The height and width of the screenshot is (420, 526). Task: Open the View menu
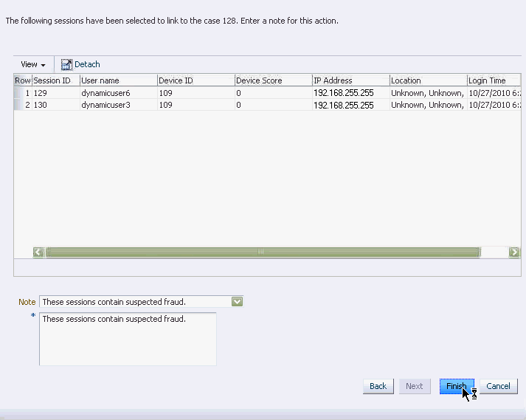pos(33,64)
